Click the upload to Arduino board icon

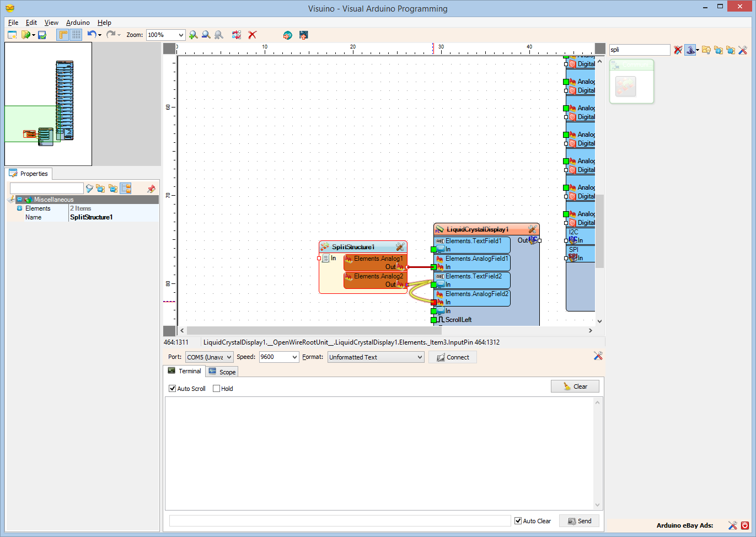[x=303, y=35]
